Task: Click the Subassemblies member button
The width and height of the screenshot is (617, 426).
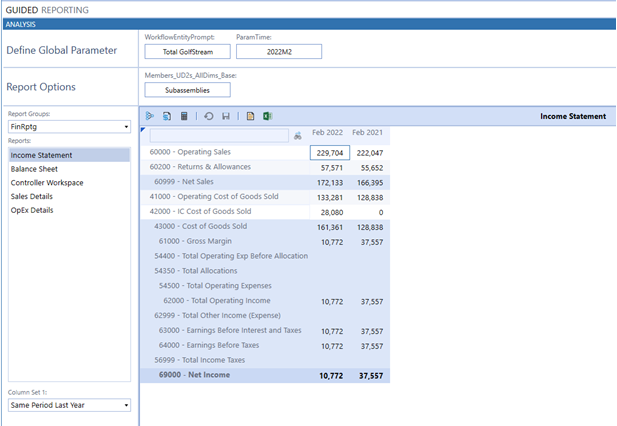Action: tap(188, 90)
